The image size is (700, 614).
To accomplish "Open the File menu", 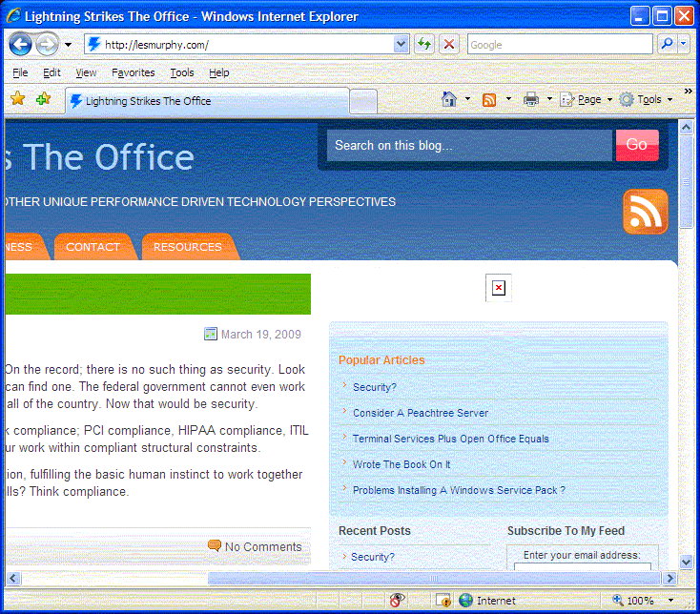I will [x=20, y=72].
